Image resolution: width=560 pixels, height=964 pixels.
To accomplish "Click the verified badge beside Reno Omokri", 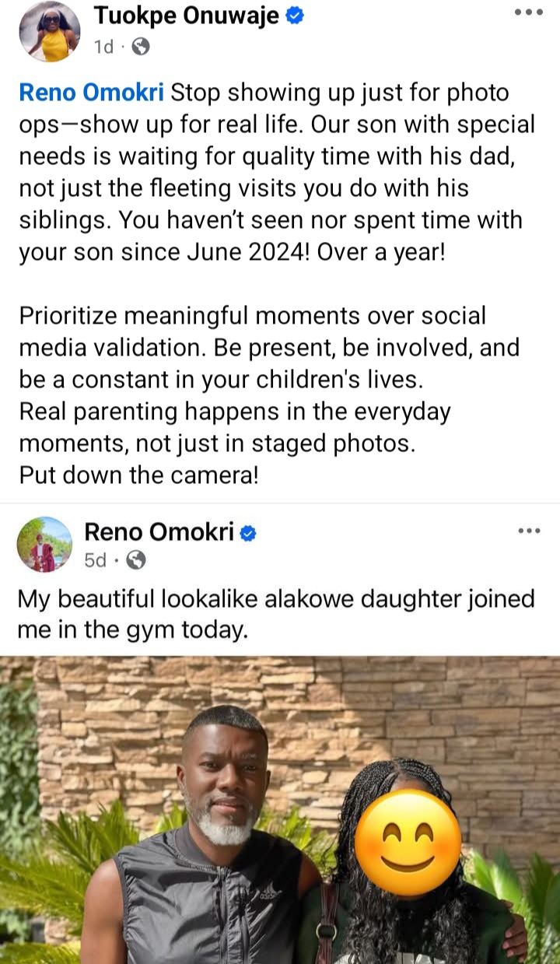I will [x=248, y=533].
